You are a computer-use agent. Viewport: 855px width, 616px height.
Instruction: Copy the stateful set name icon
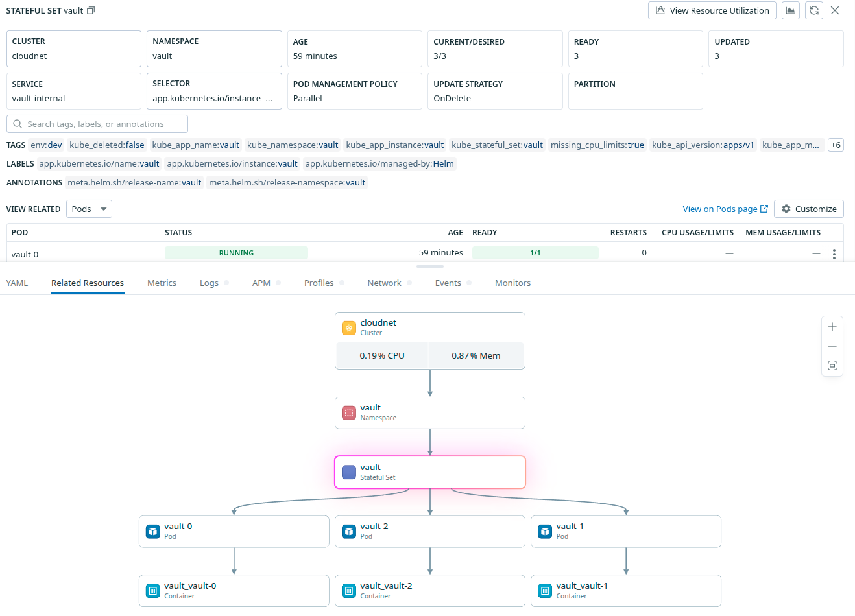pos(91,10)
